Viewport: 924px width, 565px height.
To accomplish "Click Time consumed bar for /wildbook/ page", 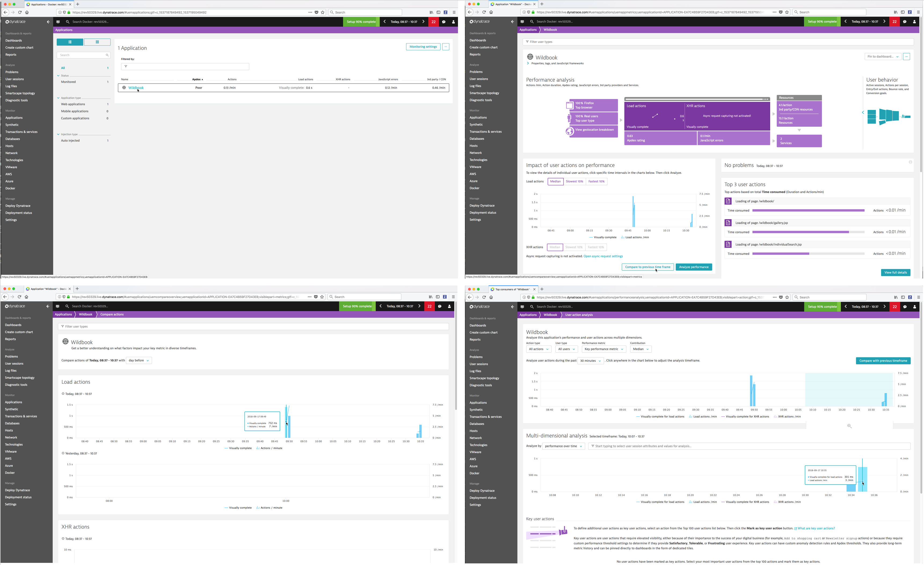I will (808, 211).
